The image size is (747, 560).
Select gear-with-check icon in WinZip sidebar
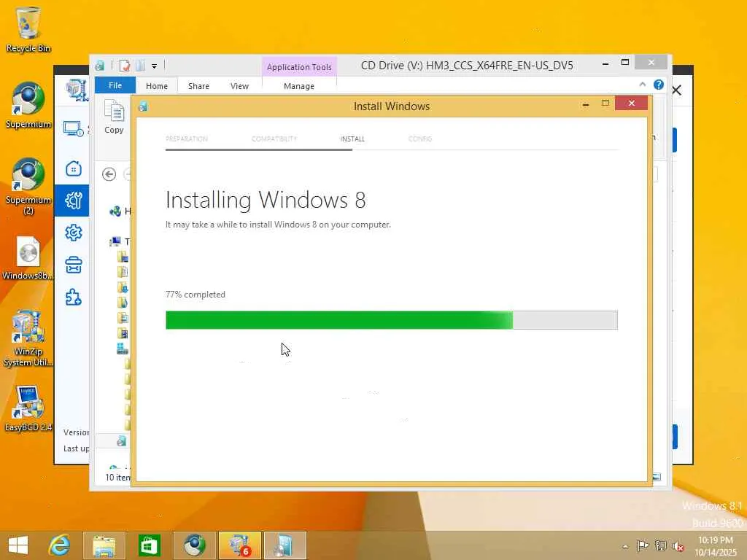point(74,233)
